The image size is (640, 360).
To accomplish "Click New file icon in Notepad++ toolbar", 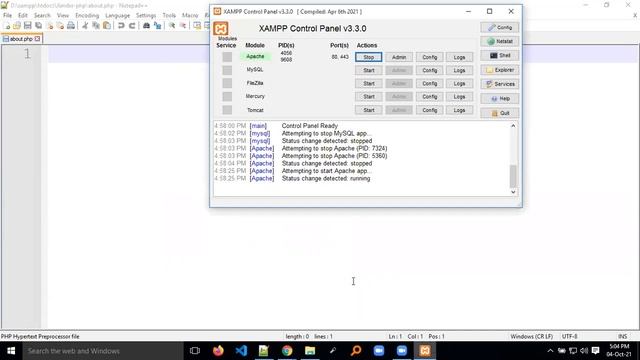I will [7, 26].
